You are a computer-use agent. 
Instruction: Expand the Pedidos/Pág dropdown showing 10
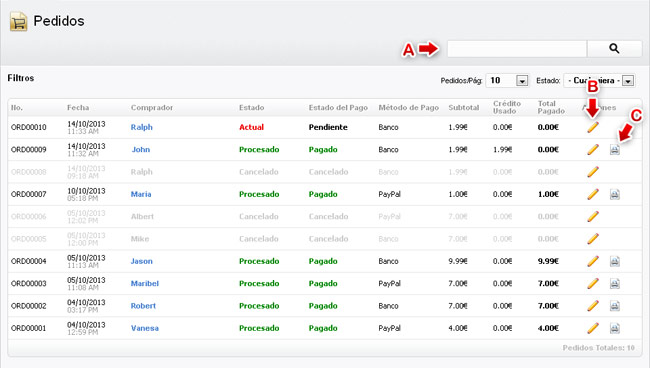(x=507, y=80)
